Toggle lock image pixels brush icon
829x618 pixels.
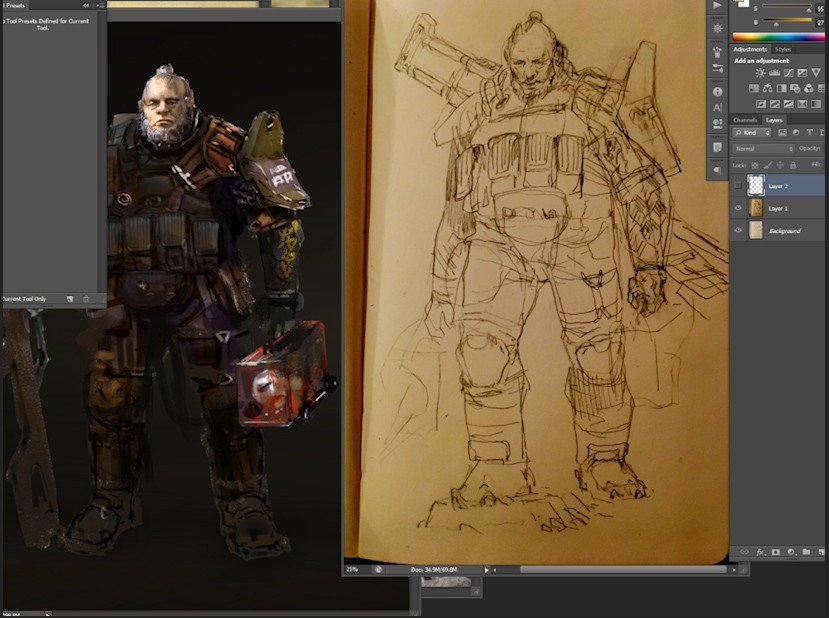(768, 165)
